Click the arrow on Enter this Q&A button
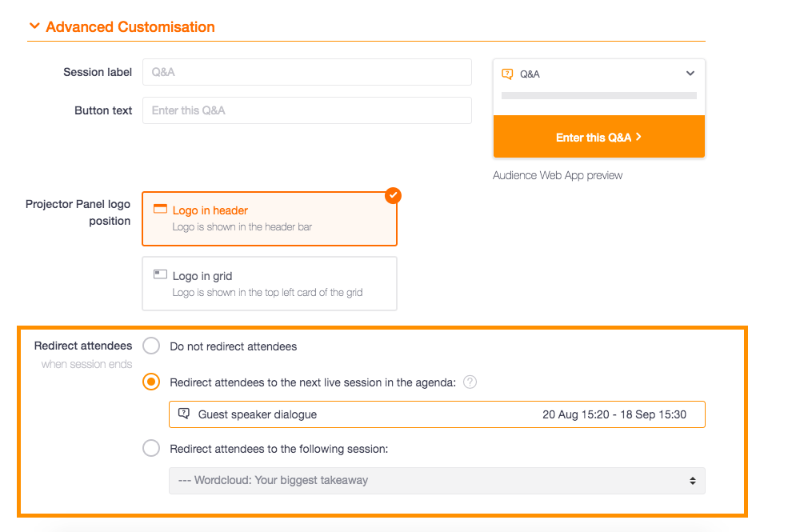Viewport: 812px width, 532px height. [x=638, y=137]
